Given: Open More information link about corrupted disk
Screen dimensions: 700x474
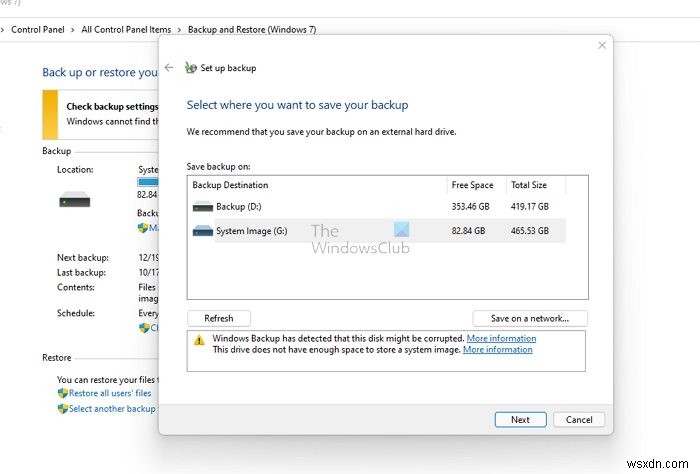Looking at the screenshot, I should pos(501,338).
